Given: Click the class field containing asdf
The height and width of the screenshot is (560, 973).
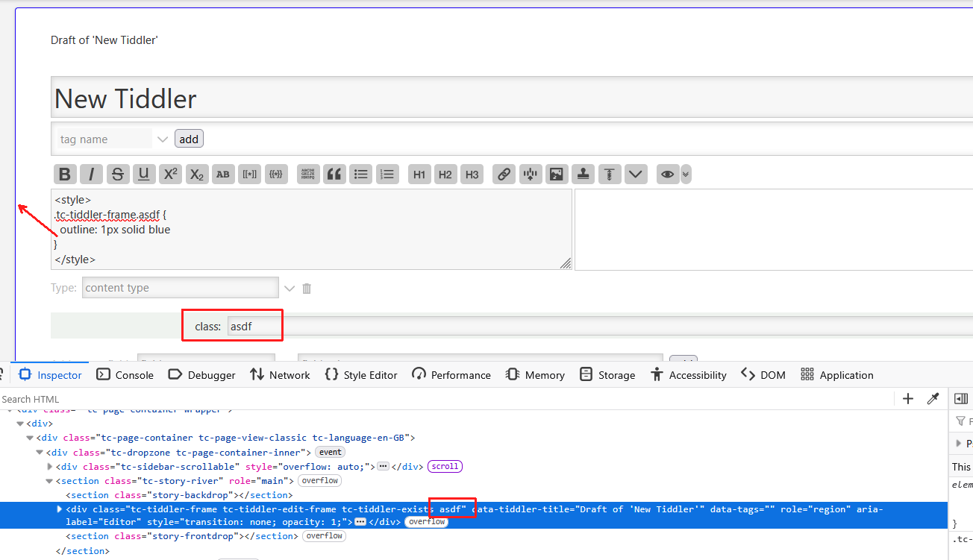Looking at the screenshot, I should (254, 326).
